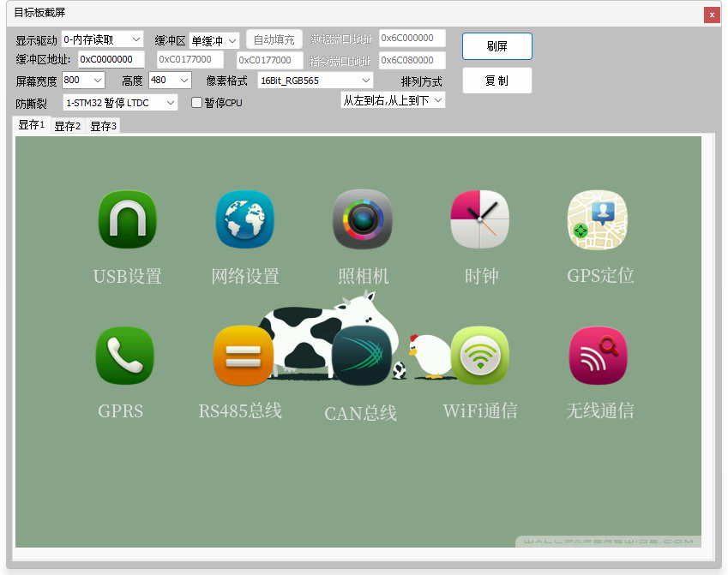Select the 照相机 camera lens icon
Screen dimensions: 728x575
[363, 219]
